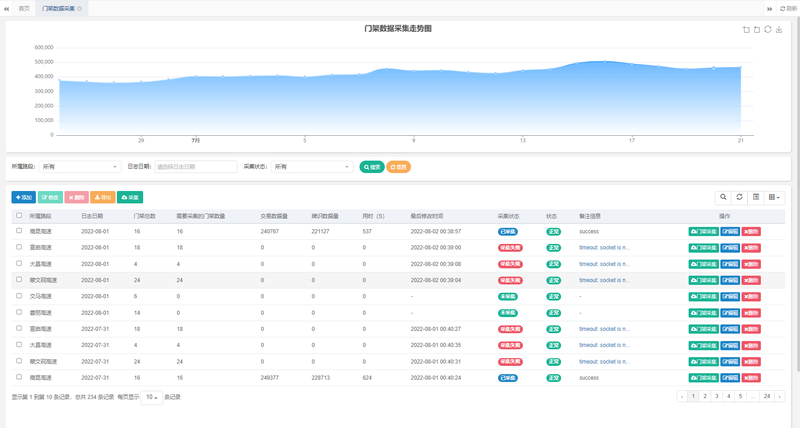The width and height of the screenshot is (800, 428).
Task: Click 门架采集 button in row modified 00:40:27
Action: click(x=703, y=329)
